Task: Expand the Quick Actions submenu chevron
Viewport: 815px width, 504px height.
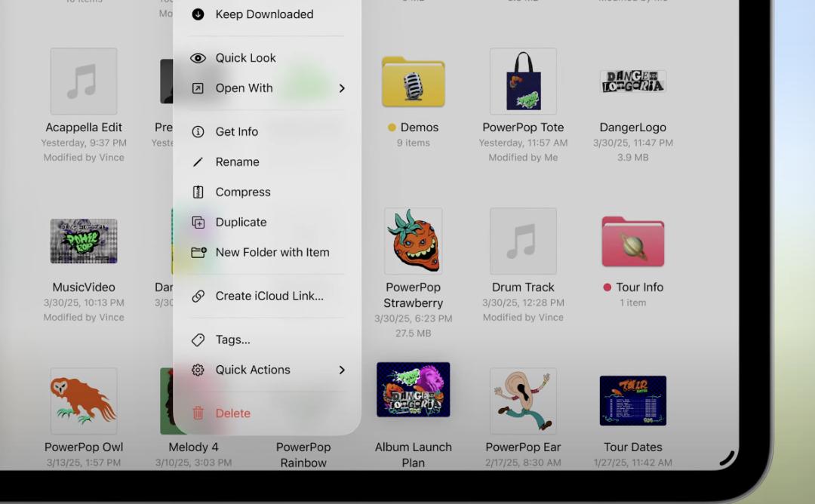Action: [x=342, y=370]
